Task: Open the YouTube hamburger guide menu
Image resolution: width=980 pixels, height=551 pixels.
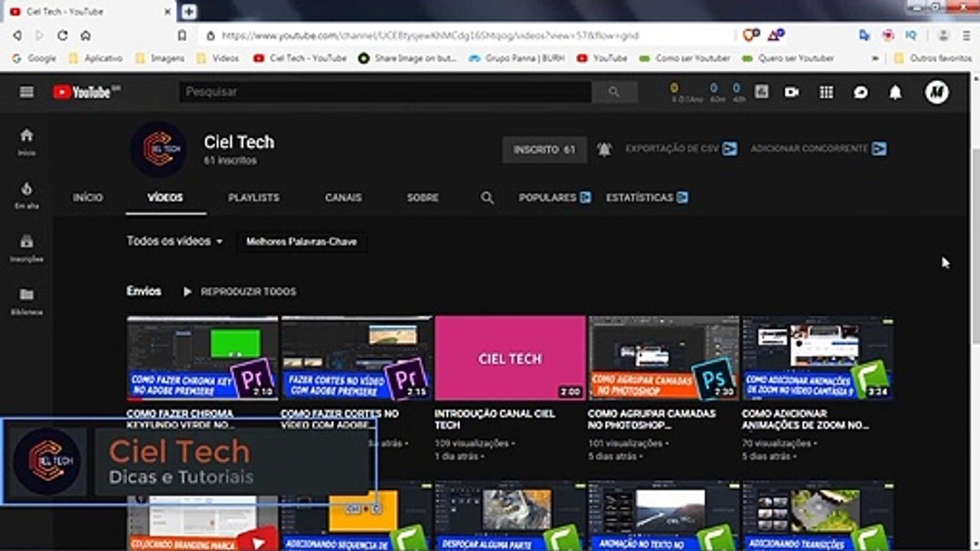Action: [x=27, y=92]
